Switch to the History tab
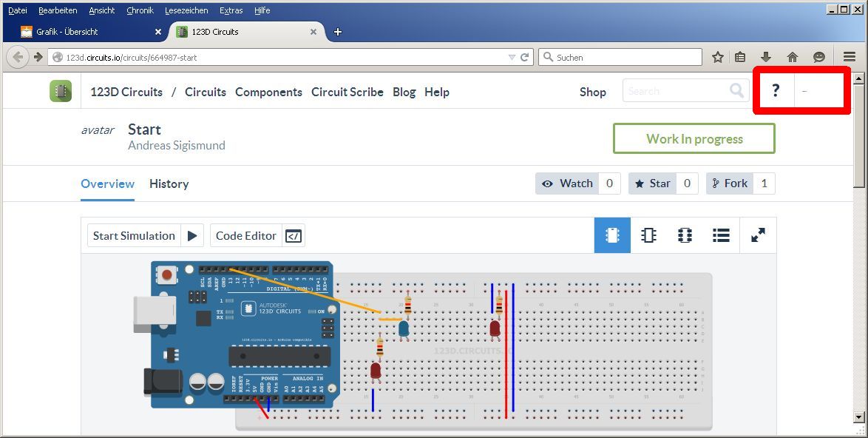 [169, 183]
